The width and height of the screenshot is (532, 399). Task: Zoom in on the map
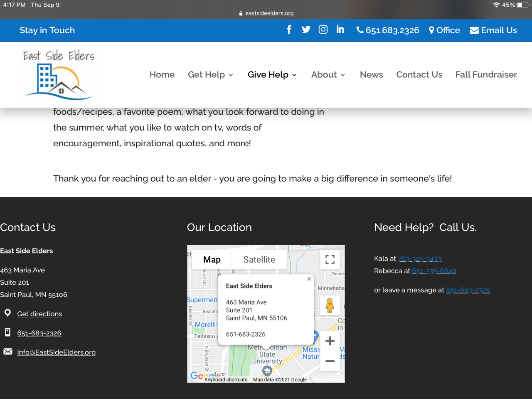pyautogui.click(x=330, y=341)
